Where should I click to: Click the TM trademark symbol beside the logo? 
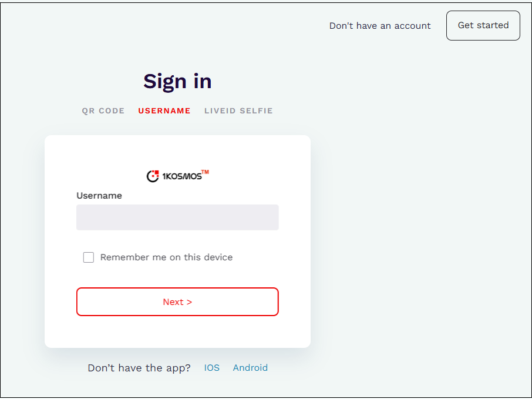[205, 172]
